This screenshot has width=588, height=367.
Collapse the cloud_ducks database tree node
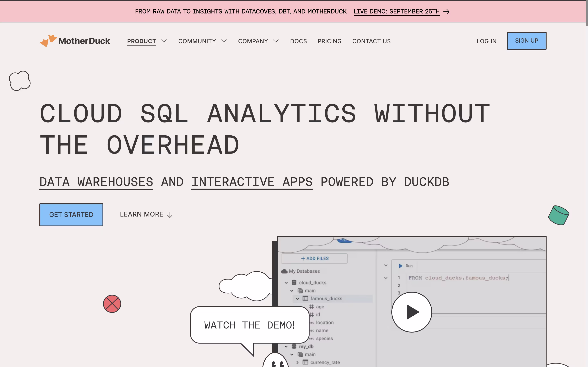tap(286, 283)
